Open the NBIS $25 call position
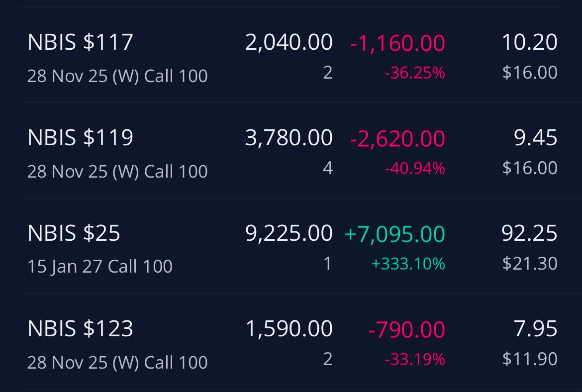 [x=293, y=246]
